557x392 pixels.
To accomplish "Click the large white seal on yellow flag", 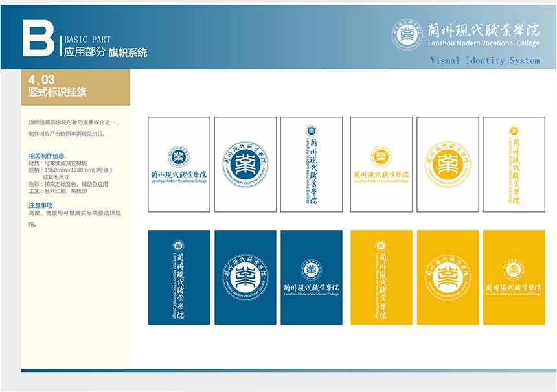I will tap(448, 277).
